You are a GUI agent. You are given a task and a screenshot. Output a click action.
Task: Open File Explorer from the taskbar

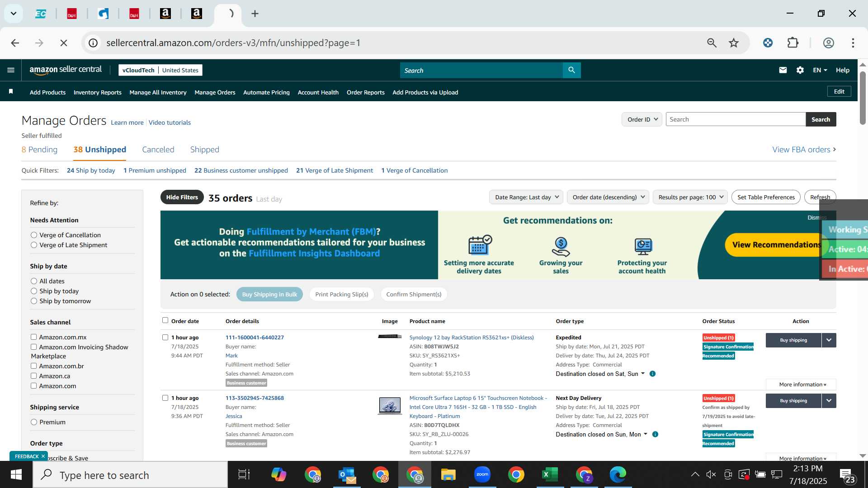click(x=448, y=474)
